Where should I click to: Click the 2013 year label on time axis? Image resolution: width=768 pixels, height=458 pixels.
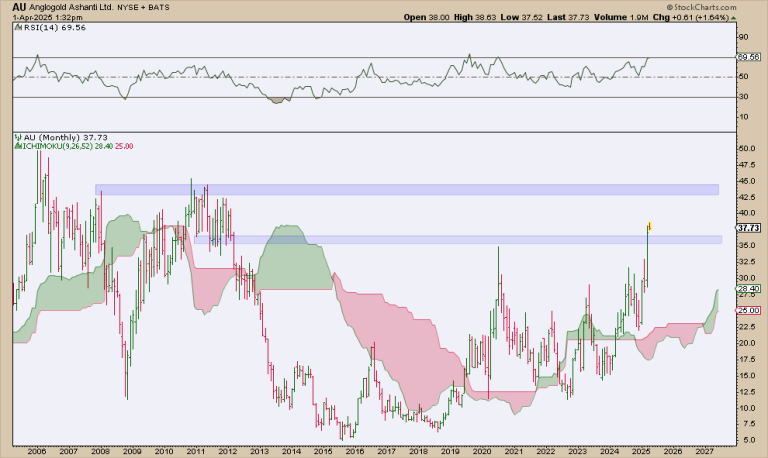point(259,452)
